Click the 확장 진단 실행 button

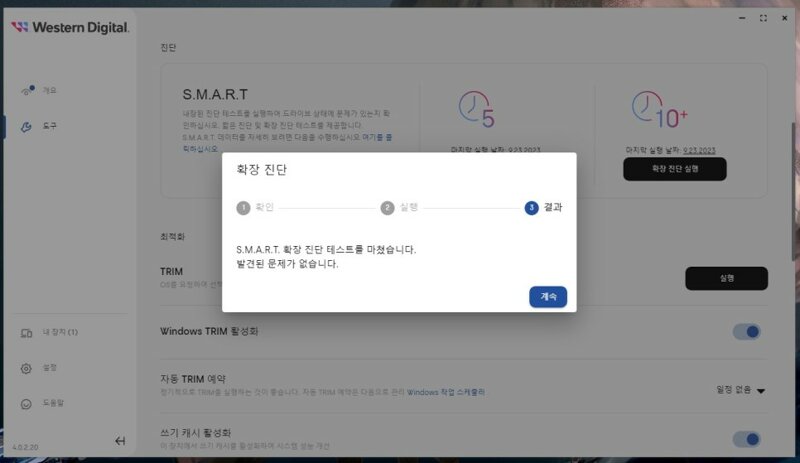(674, 169)
